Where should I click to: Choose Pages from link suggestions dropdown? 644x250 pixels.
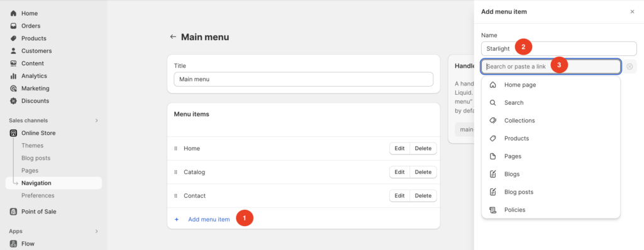551,156
